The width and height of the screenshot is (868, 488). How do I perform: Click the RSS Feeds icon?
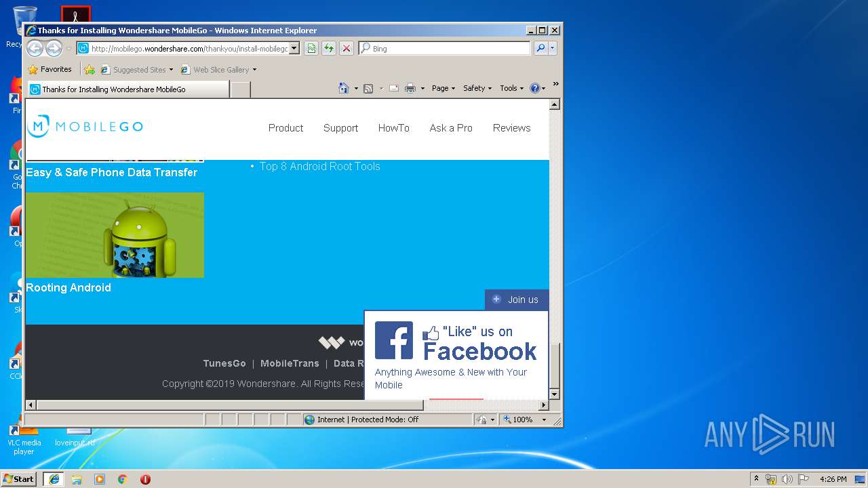[x=368, y=89]
